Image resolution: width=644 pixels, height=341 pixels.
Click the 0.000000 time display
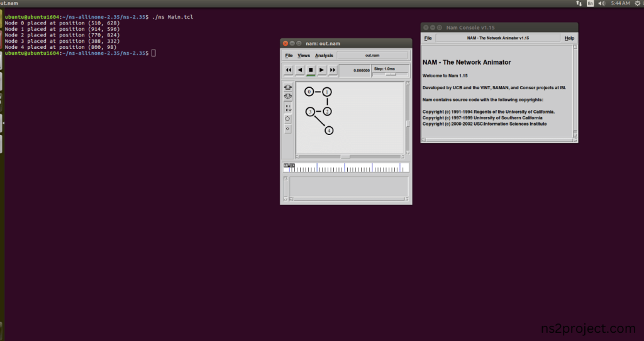pyautogui.click(x=355, y=70)
